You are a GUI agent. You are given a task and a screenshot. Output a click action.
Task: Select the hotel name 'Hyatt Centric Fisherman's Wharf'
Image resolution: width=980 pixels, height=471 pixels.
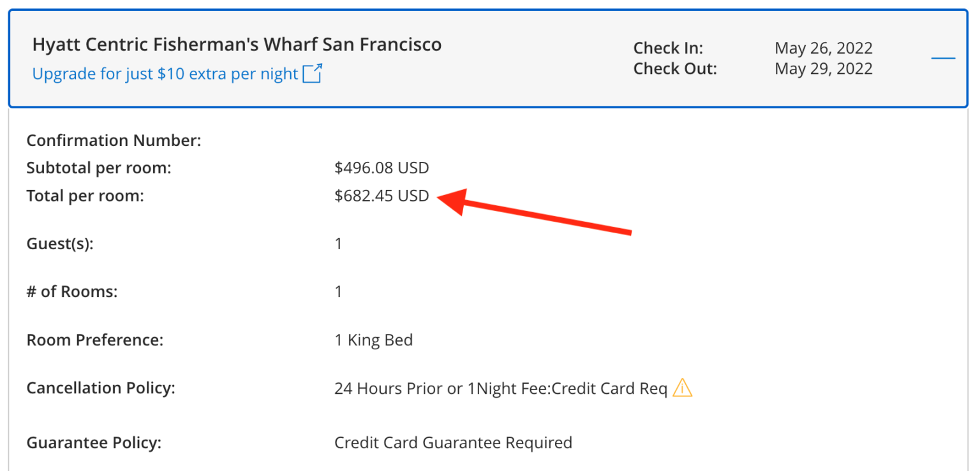(x=236, y=44)
